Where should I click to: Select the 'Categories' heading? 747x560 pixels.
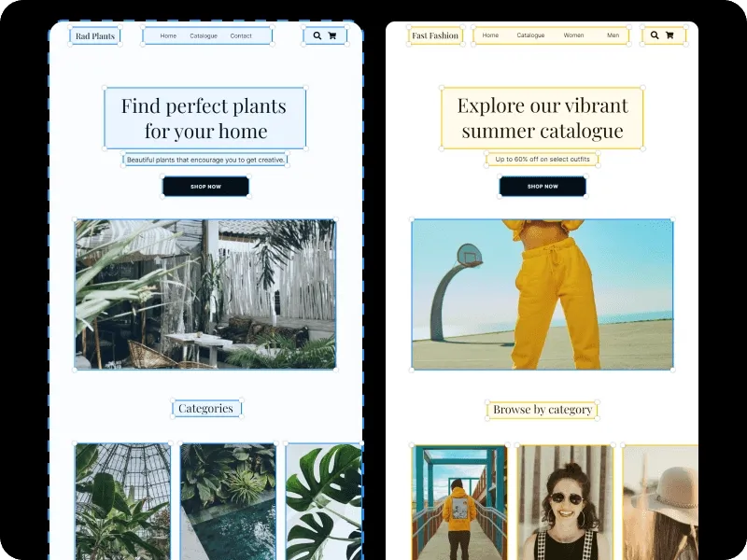pos(205,409)
